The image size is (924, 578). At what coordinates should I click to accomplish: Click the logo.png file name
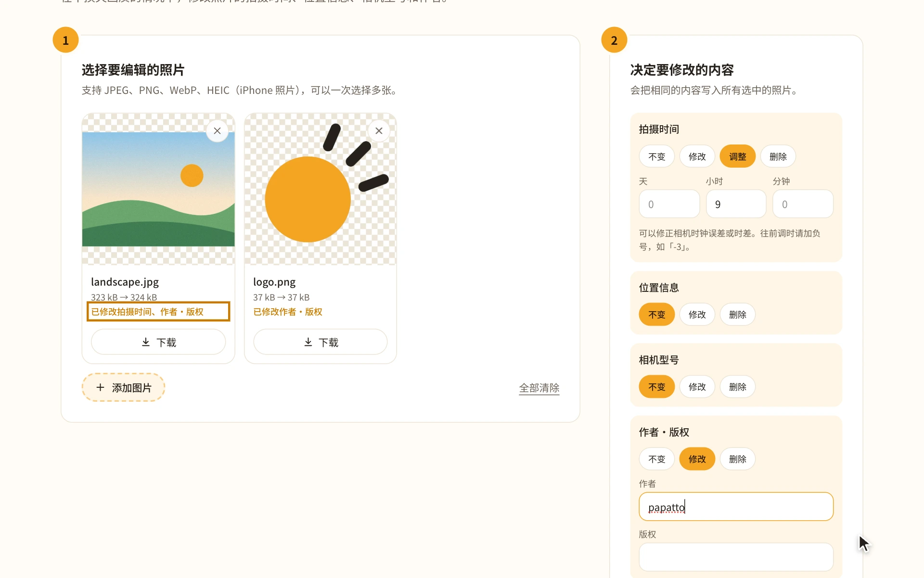coord(274,282)
